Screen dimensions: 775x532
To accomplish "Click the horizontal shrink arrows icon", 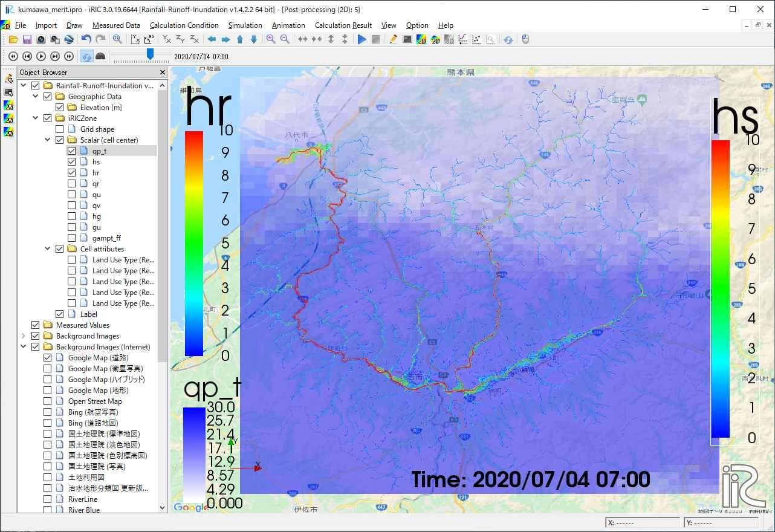I will [x=316, y=39].
